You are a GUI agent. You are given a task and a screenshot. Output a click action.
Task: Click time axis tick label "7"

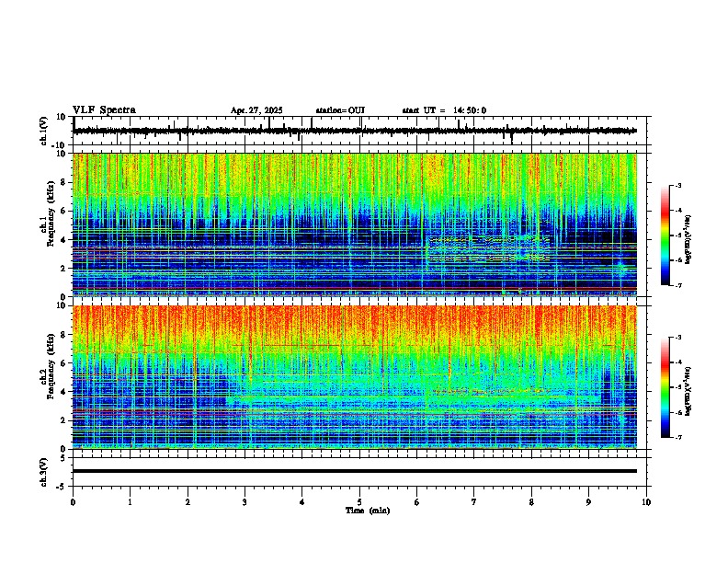tap(474, 502)
